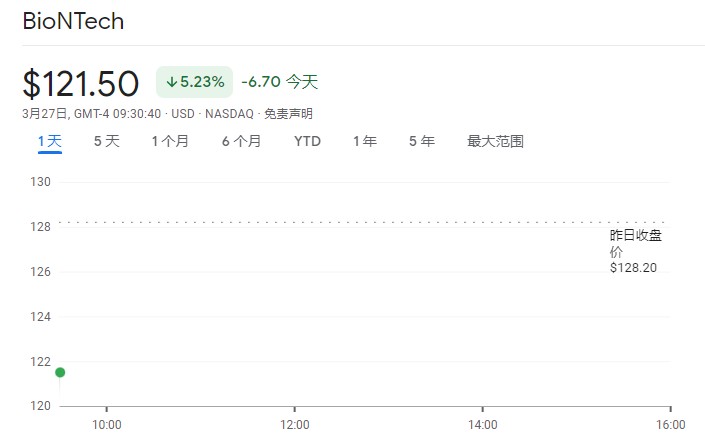This screenshot has width=705, height=447.
Task: Click the 16:00 time axis label
Action: pyautogui.click(x=670, y=424)
